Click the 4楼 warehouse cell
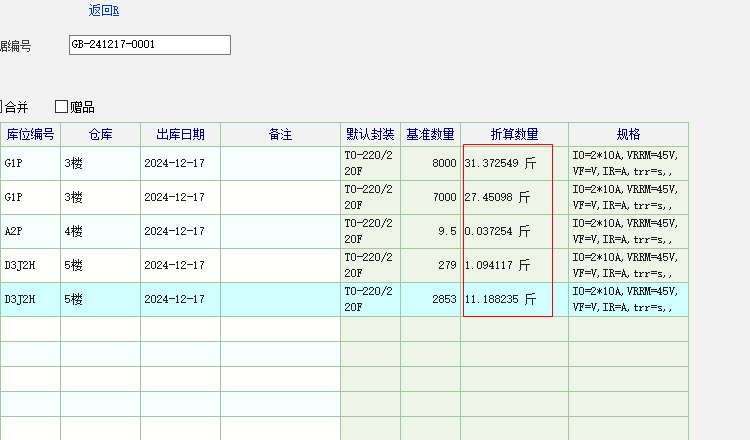This screenshot has height=440, width=750. pos(100,231)
